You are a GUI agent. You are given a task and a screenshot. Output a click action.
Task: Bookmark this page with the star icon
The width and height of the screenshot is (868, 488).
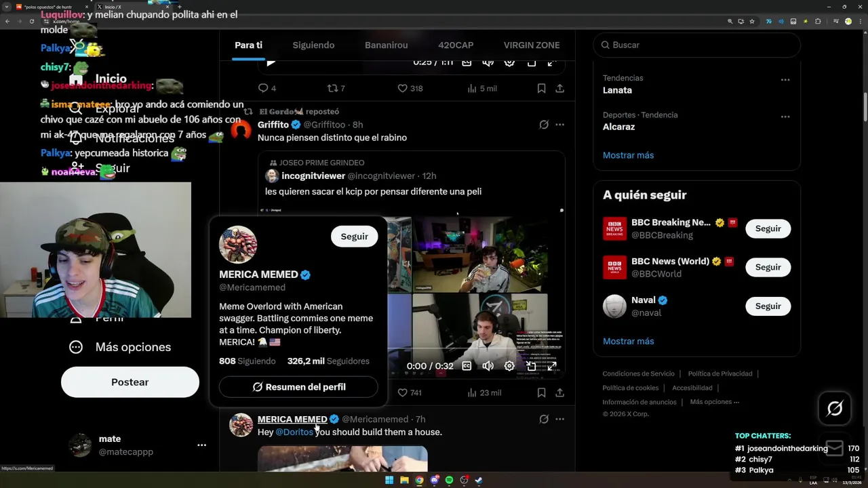[752, 21]
